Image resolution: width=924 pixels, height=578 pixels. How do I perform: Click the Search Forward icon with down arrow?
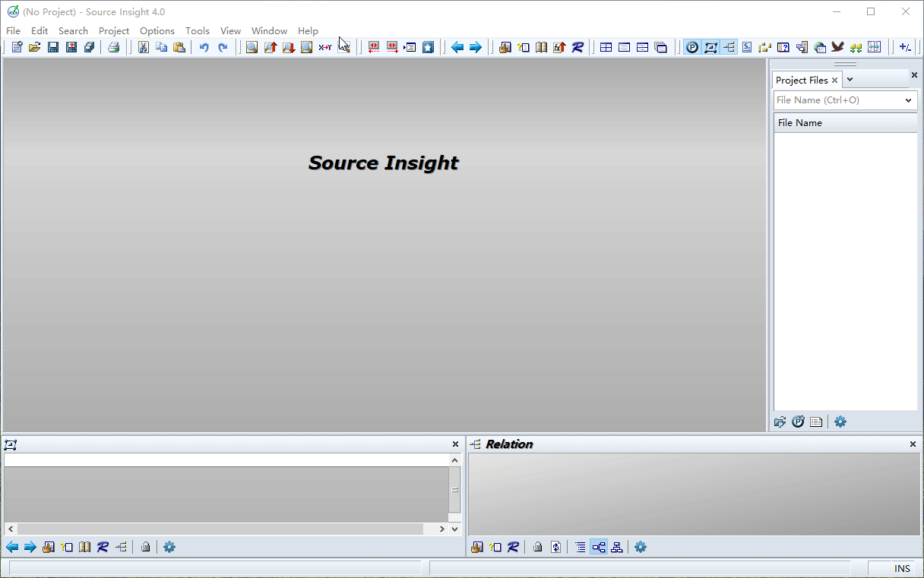(x=288, y=47)
